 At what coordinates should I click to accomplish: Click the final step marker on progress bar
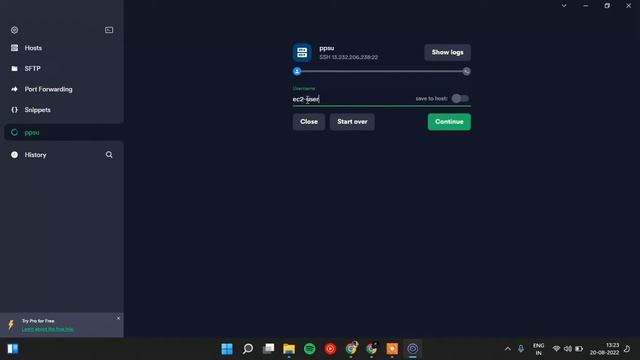[467, 71]
